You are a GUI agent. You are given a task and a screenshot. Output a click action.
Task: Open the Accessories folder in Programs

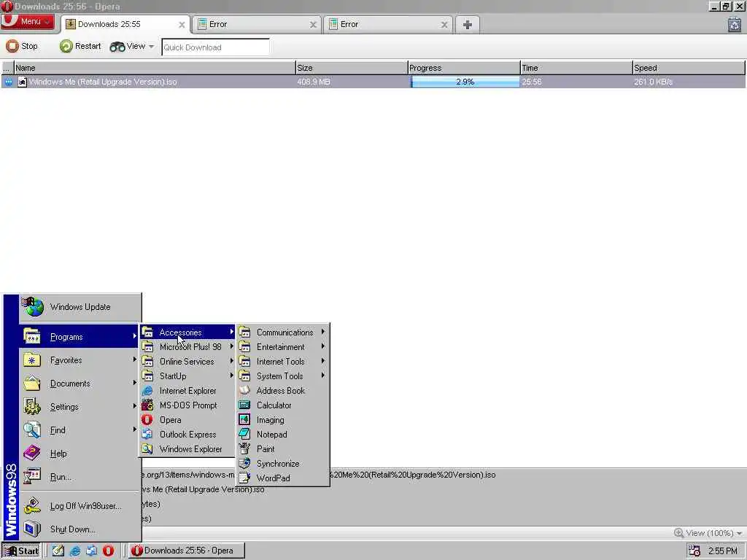(187, 332)
